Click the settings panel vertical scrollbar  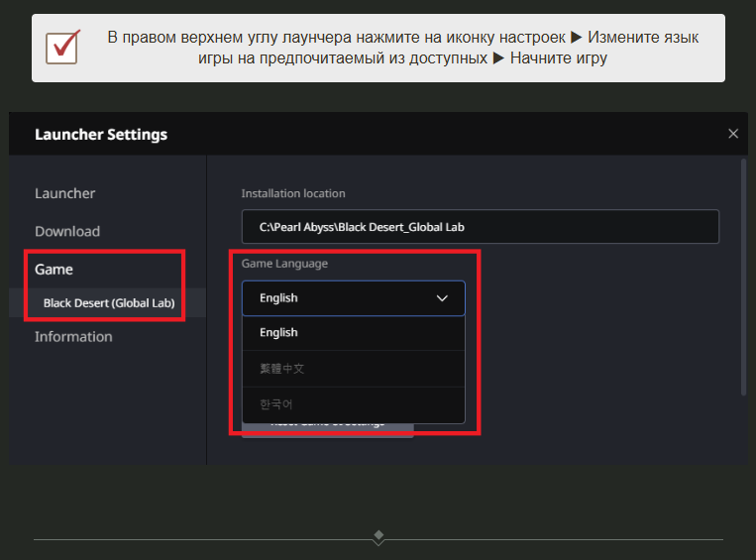tap(743, 278)
